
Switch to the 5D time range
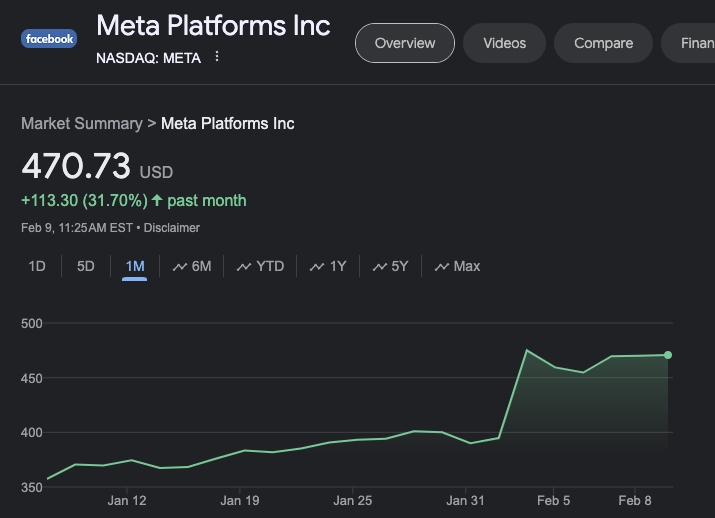point(86,266)
